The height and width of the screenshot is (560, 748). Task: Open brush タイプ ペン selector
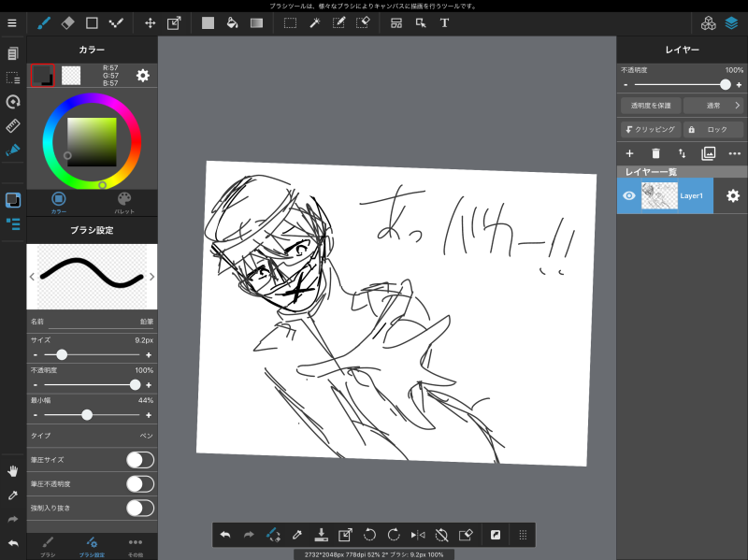92,436
